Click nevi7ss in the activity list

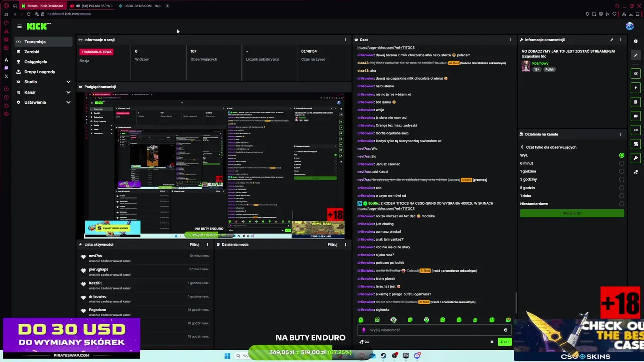pos(95,256)
